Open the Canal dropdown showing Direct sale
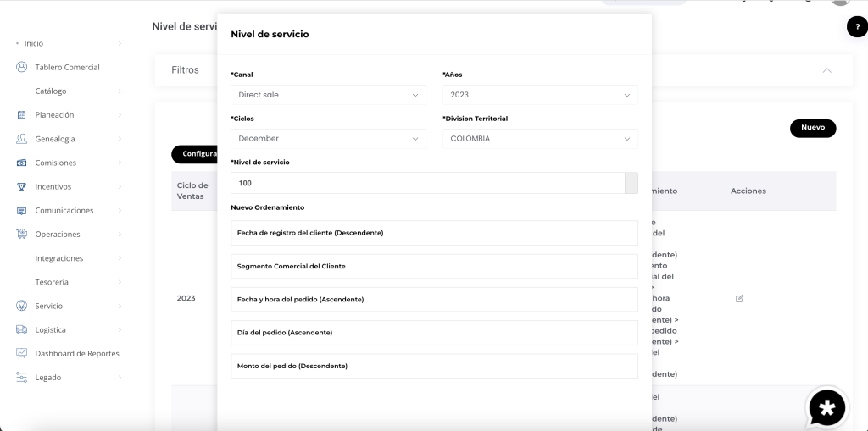The height and width of the screenshot is (431, 868). pos(328,95)
